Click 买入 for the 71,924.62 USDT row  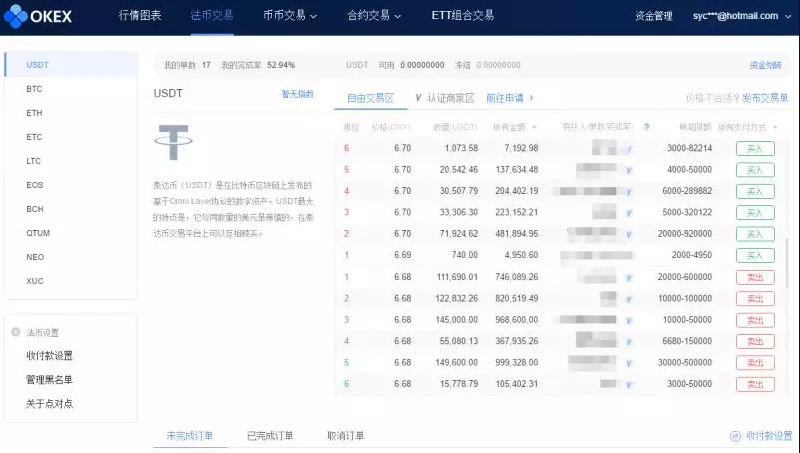tap(755, 234)
